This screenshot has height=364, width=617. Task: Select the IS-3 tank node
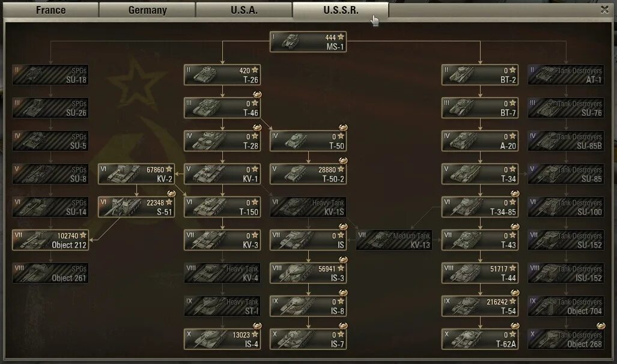308,273
